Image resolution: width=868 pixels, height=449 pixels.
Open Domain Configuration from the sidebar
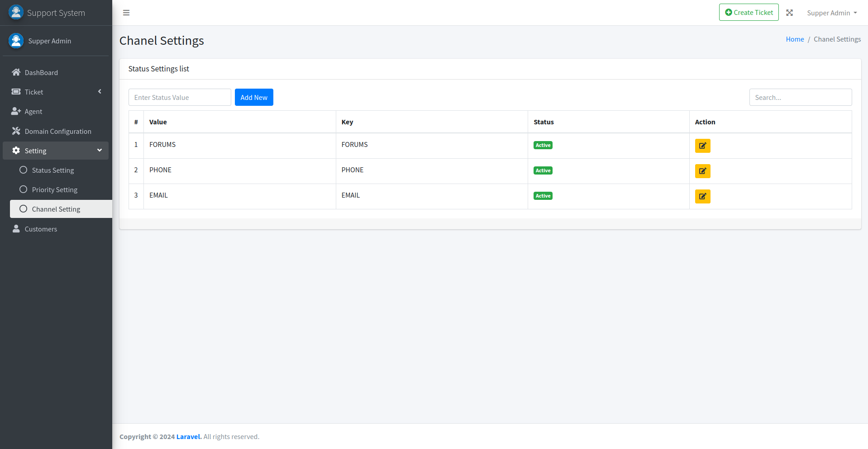coord(57,131)
